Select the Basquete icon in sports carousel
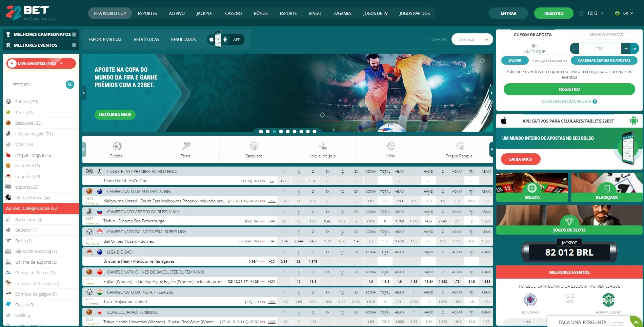This screenshot has width=644, height=327. coord(254,146)
